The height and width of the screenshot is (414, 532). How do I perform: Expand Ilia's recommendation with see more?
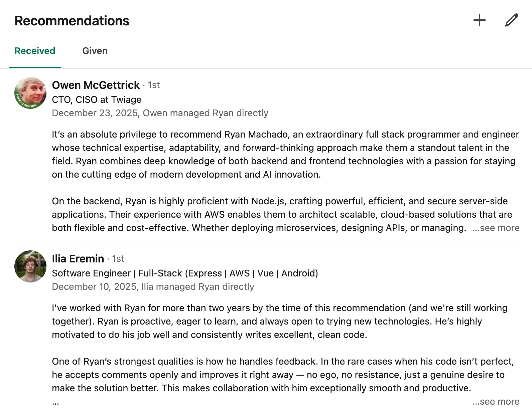(496, 401)
